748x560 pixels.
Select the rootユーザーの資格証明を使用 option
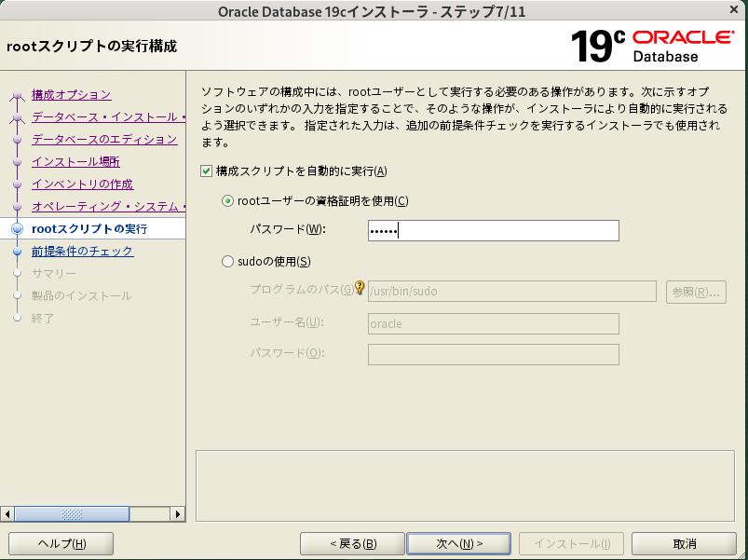(227, 201)
